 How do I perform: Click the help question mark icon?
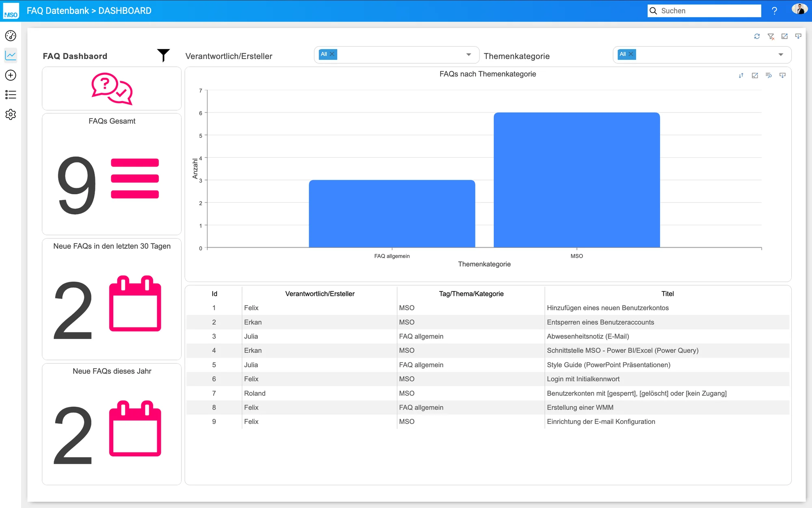[774, 11]
